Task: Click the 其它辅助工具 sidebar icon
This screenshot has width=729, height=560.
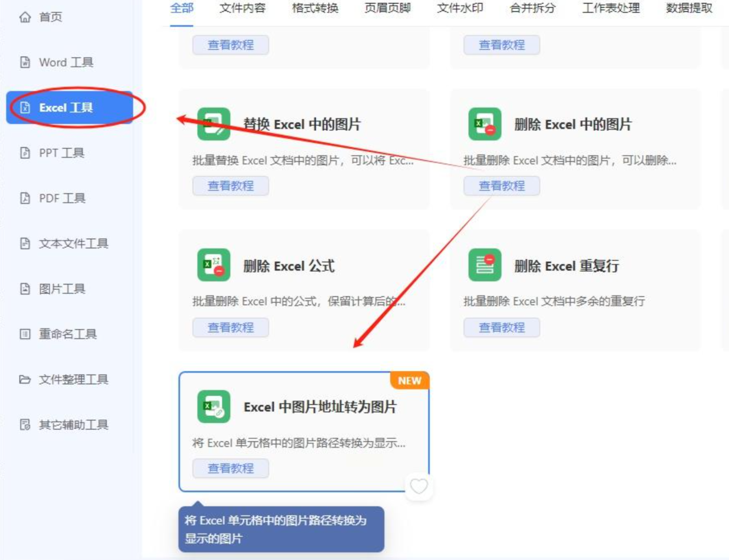Action: [25, 425]
